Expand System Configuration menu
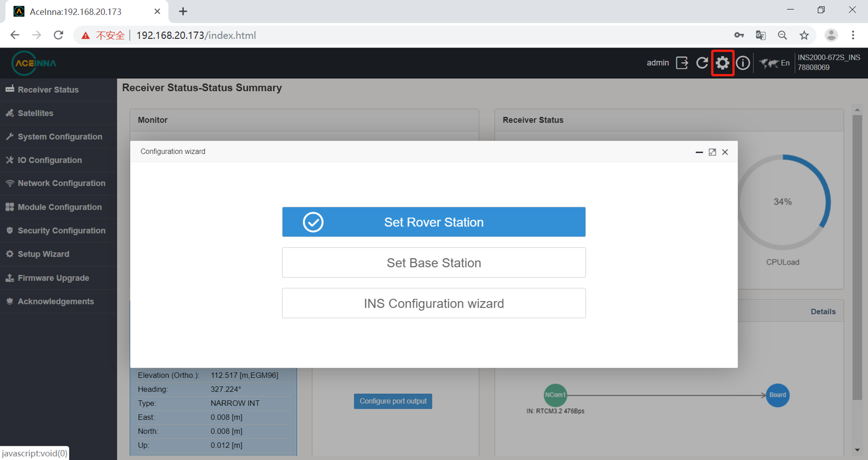Image resolution: width=868 pixels, height=460 pixels. pyautogui.click(x=59, y=136)
